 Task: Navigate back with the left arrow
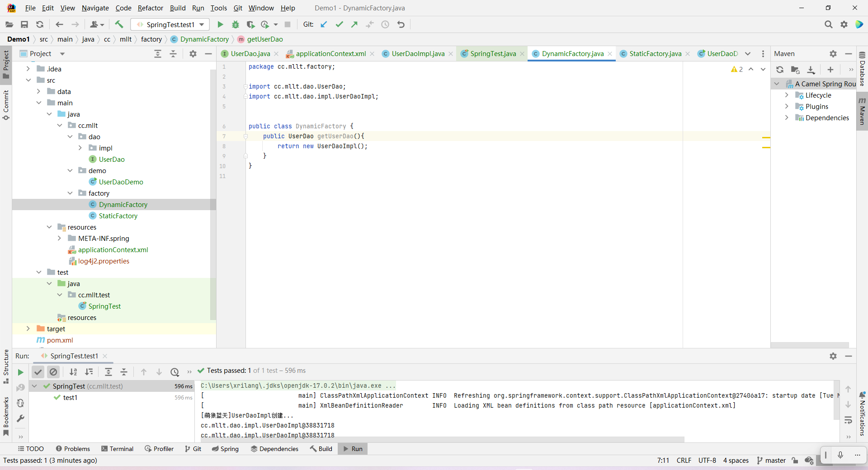(59, 24)
